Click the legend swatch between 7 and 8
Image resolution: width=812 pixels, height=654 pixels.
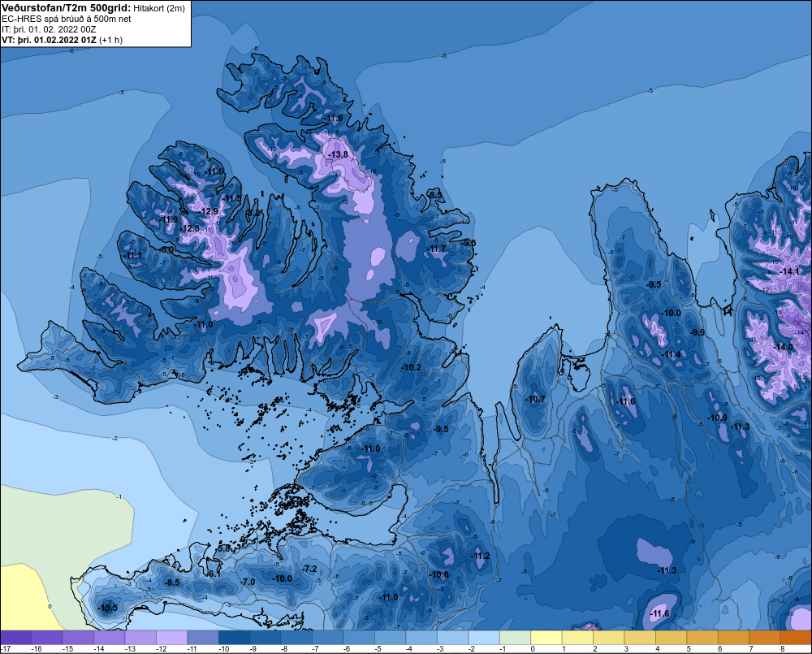coord(765,638)
